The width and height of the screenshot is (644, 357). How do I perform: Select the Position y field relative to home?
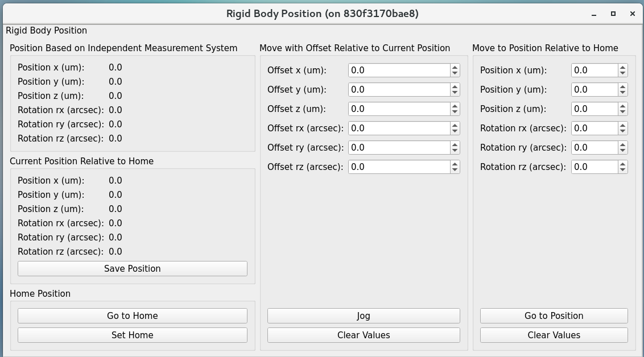pos(594,89)
